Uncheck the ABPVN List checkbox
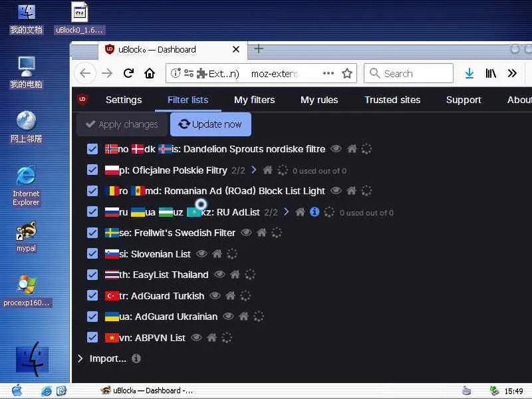Viewport: 532px width, 399px height. click(x=92, y=337)
